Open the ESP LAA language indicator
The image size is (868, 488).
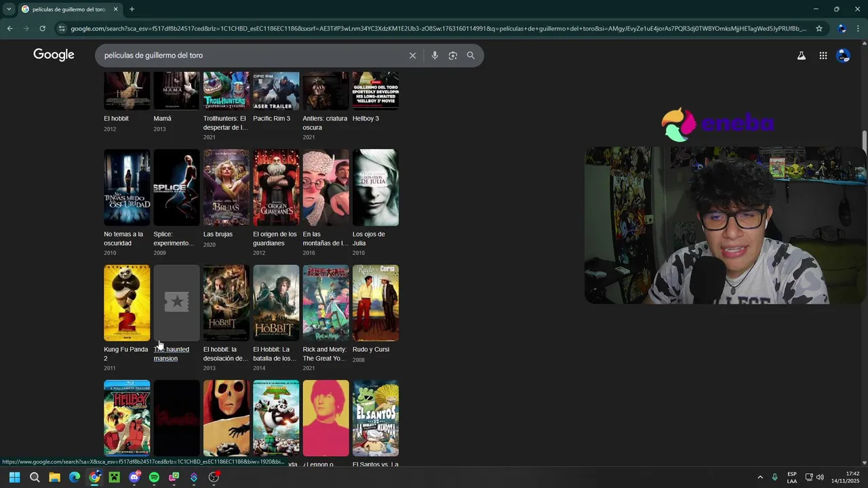point(792,477)
